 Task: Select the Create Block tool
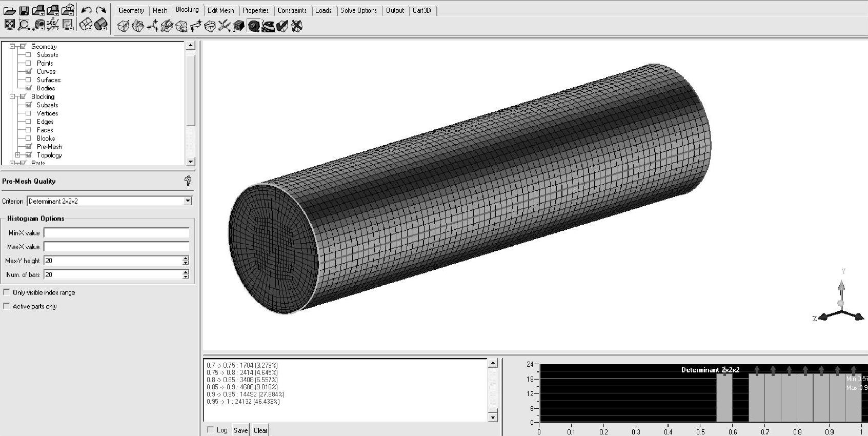(x=123, y=26)
